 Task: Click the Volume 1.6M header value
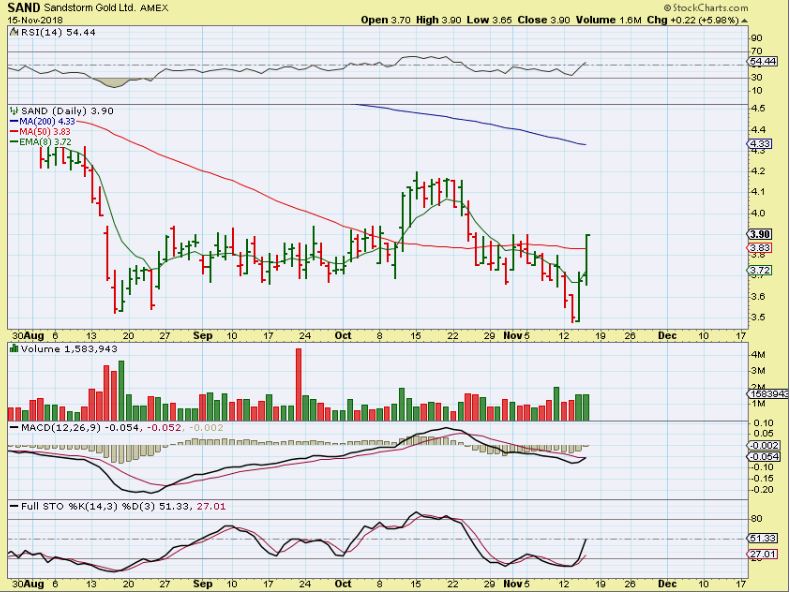609,20
